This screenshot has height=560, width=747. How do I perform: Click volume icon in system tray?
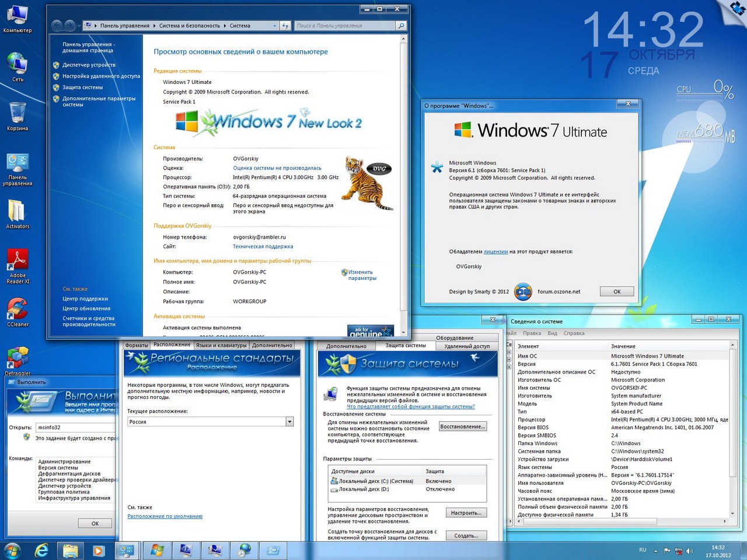coord(690,551)
